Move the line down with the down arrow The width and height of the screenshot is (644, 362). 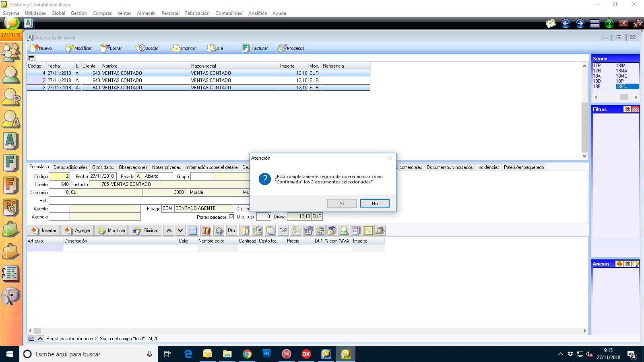click(x=180, y=230)
